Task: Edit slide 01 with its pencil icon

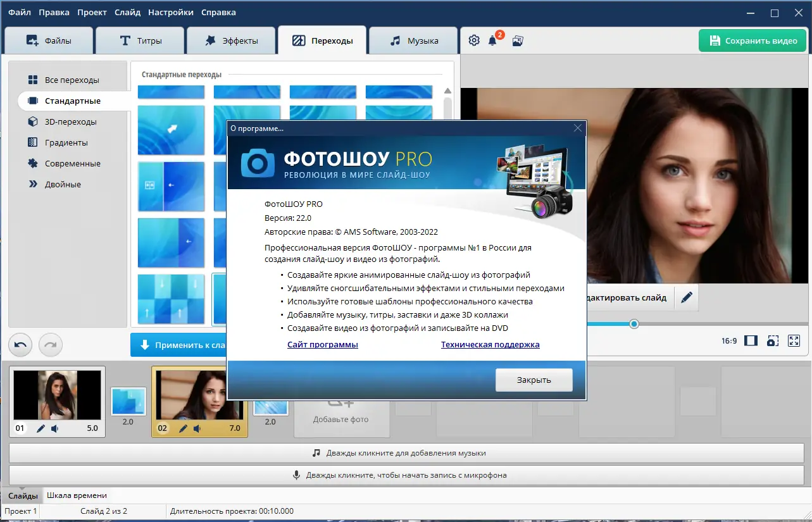Action: [x=41, y=428]
